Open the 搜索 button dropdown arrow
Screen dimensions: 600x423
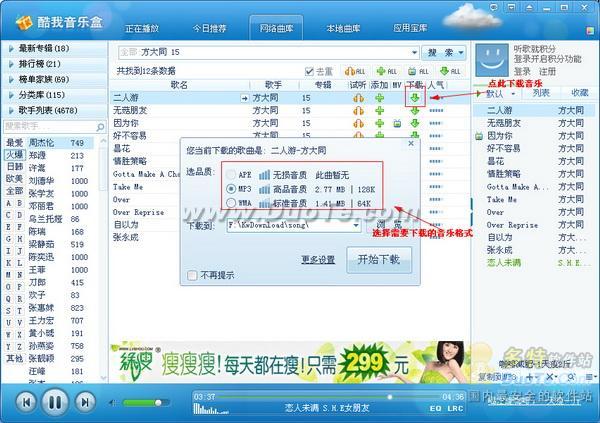click(x=461, y=52)
